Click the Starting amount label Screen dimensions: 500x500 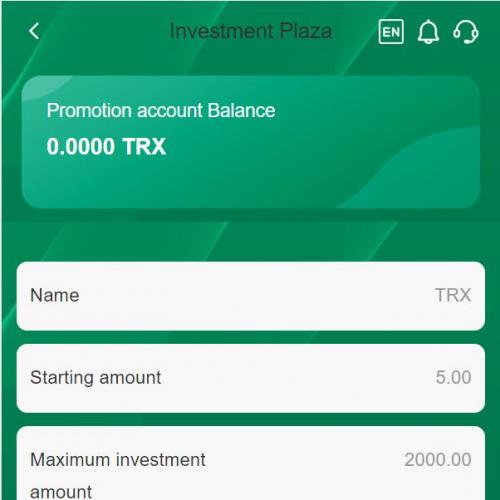point(96,378)
